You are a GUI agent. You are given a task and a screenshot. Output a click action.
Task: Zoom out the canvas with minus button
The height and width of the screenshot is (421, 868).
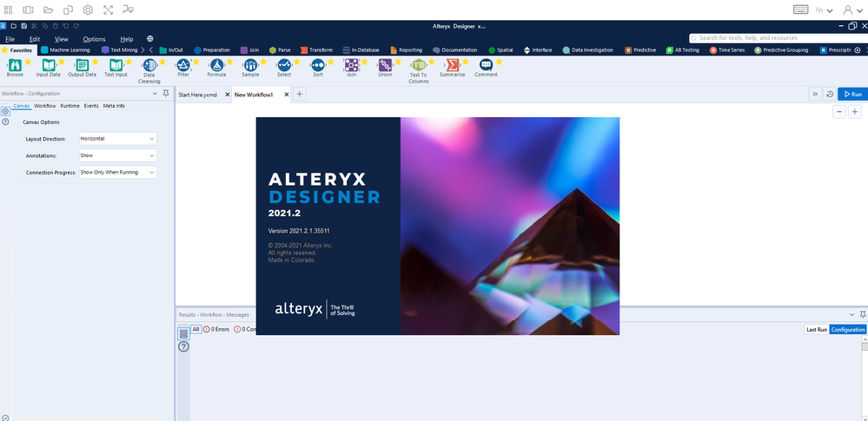click(839, 112)
